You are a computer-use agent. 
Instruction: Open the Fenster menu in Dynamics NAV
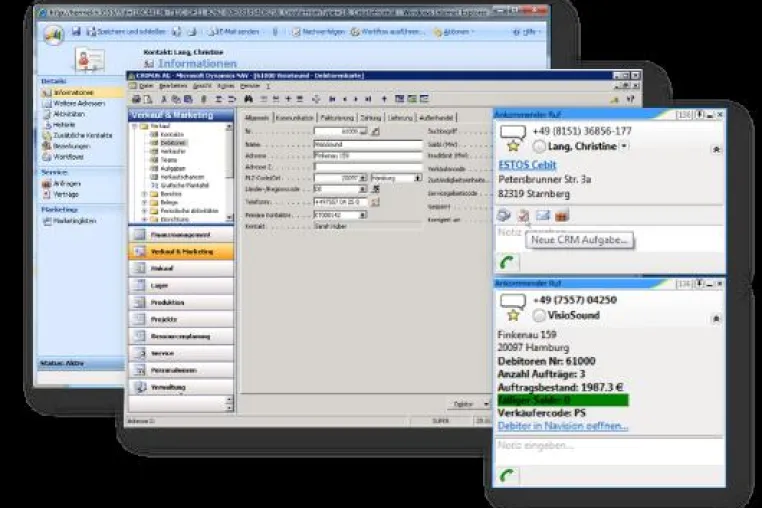(250, 86)
